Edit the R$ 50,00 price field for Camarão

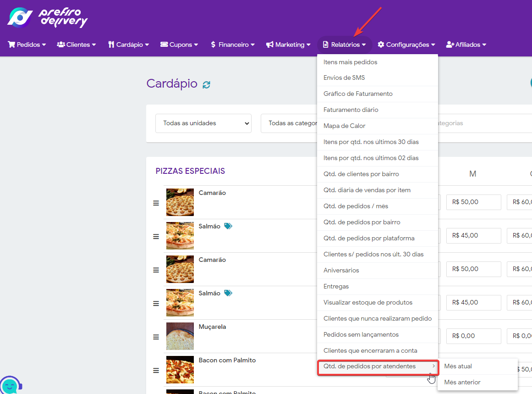[473, 202]
